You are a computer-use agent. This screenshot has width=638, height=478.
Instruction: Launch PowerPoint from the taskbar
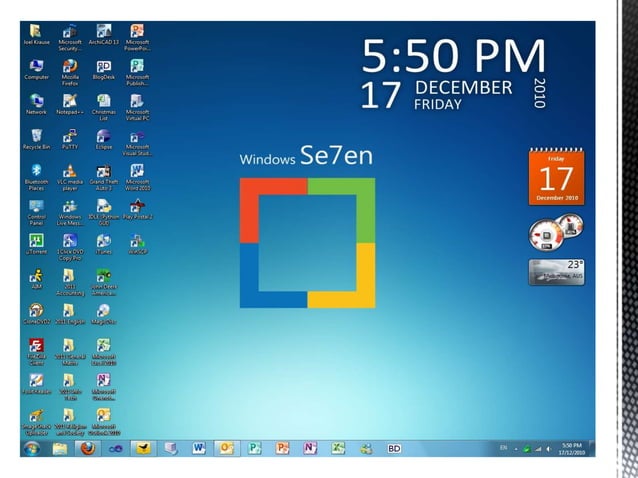(282, 448)
